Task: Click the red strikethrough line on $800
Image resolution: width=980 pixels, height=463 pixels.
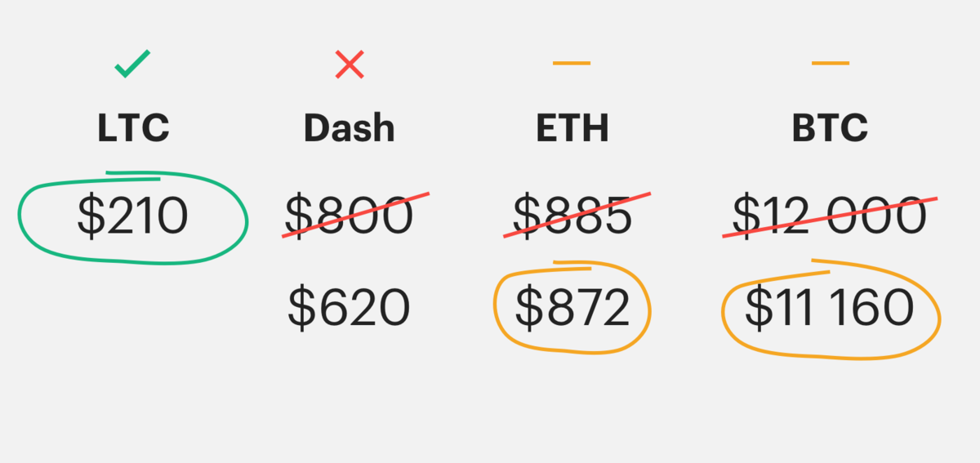Action: [356, 216]
